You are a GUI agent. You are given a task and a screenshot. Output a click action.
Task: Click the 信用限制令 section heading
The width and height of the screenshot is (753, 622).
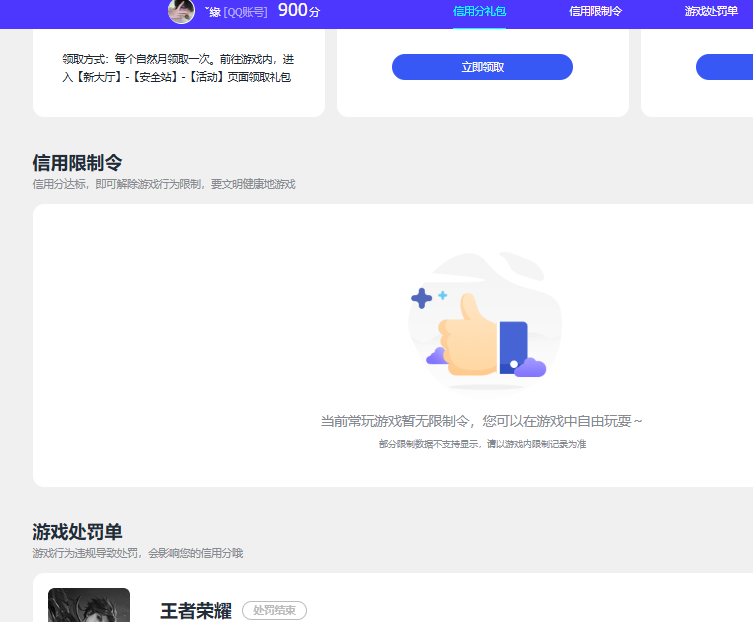click(77, 163)
